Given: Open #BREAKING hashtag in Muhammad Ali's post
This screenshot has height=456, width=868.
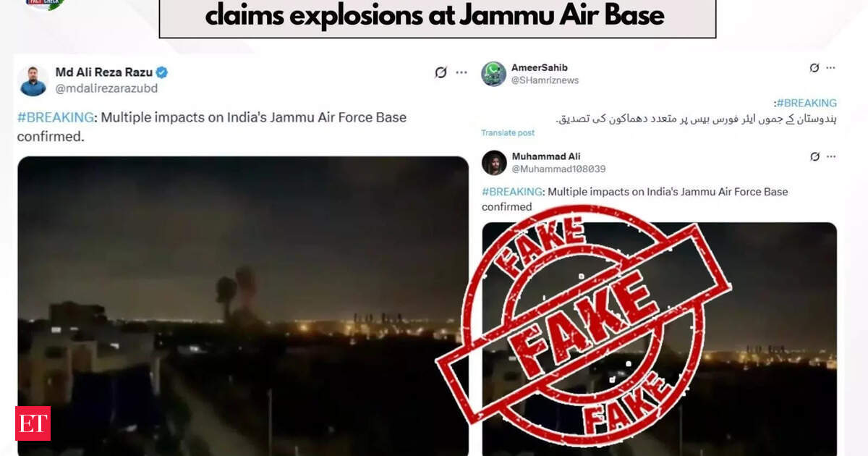Looking at the screenshot, I should (513, 192).
